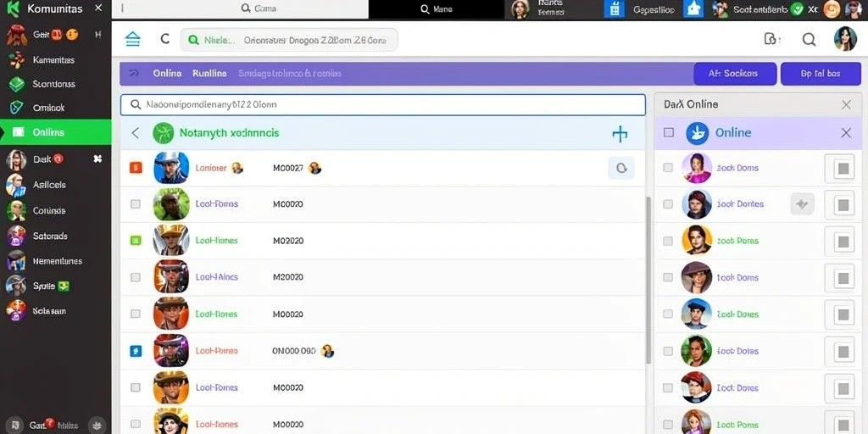The height and width of the screenshot is (434, 868).
Task: Click the blue circular Online icon in the right panel
Action: point(697,133)
